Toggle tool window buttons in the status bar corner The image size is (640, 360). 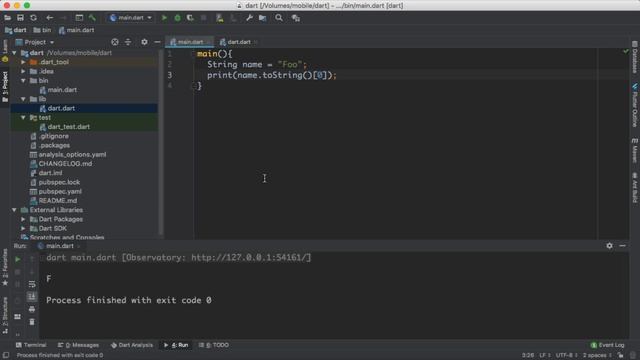click(x=6, y=356)
